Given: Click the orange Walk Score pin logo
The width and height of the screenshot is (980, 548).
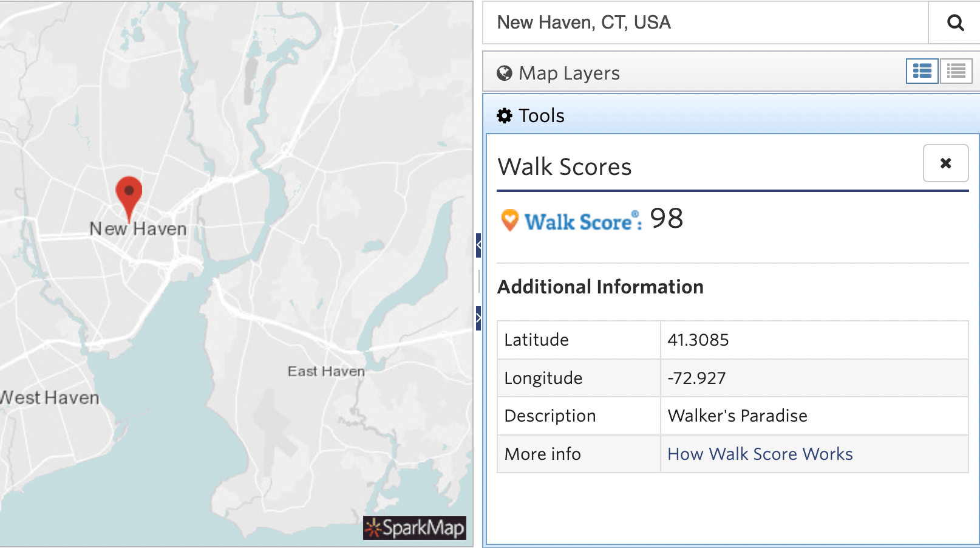Looking at the screenshot, I should pyautogui.click(x=510, y=220).
